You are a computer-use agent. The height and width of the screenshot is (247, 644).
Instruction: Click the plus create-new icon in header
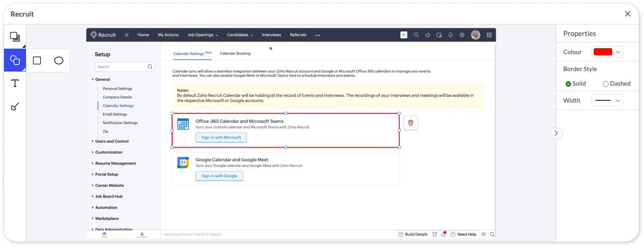404,35
